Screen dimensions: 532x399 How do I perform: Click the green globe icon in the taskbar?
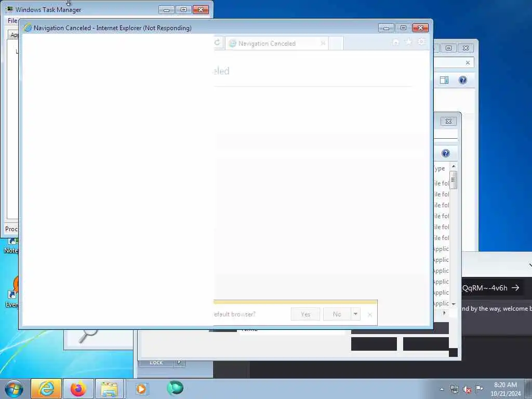point(175,388)
